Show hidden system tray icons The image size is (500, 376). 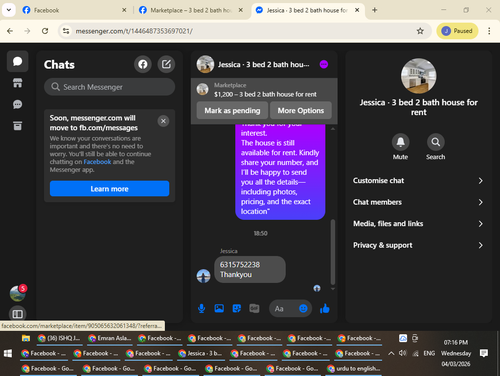point(391,353)
